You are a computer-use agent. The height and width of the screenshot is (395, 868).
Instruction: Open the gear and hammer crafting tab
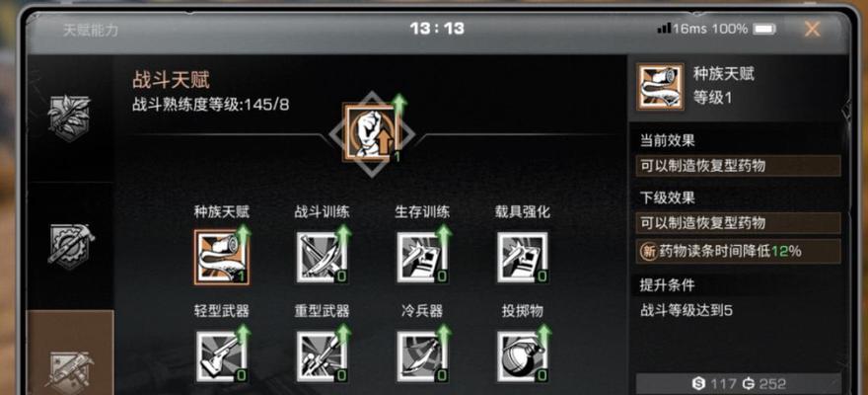(71, 247)
